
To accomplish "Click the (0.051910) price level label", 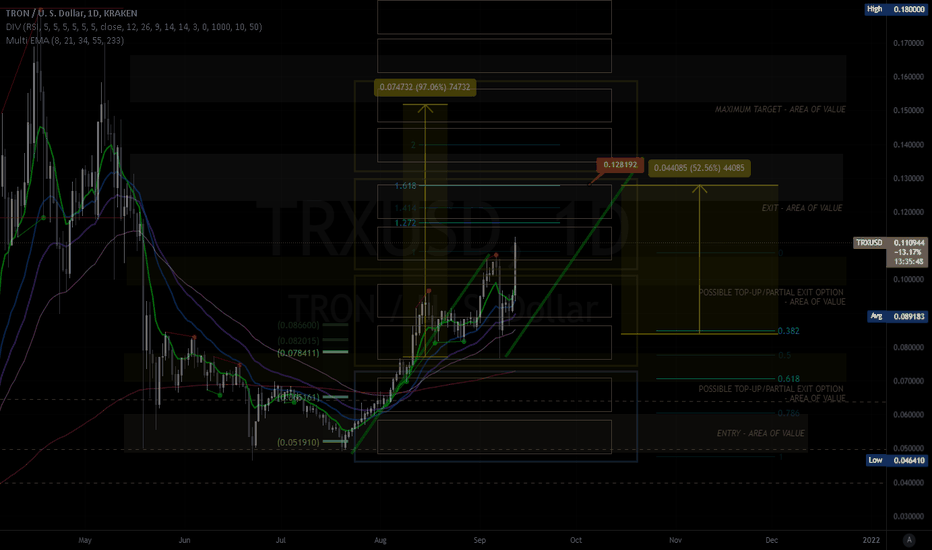I will click(298, 442).
